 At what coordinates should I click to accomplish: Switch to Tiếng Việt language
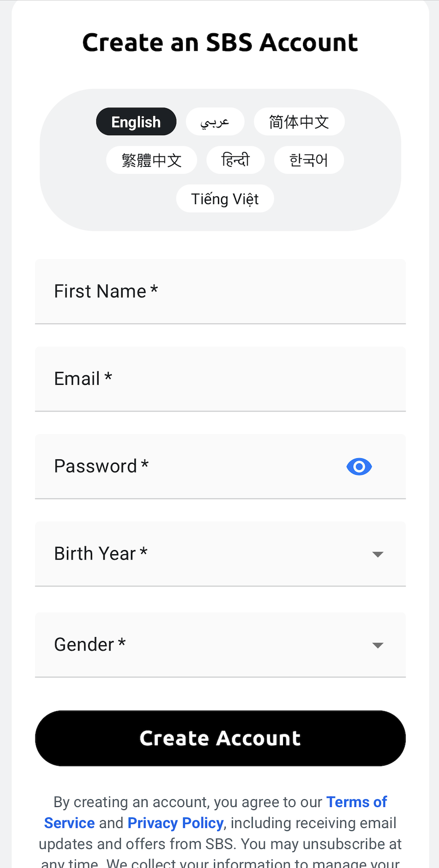225,199
